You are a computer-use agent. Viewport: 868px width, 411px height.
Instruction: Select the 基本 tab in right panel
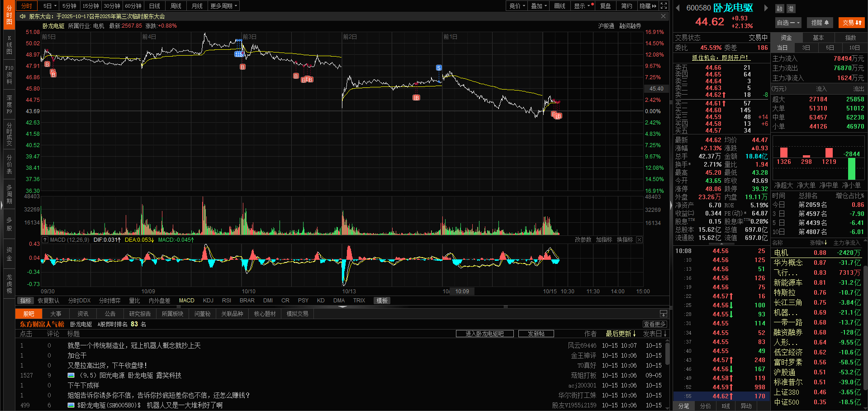pos(818,38)
